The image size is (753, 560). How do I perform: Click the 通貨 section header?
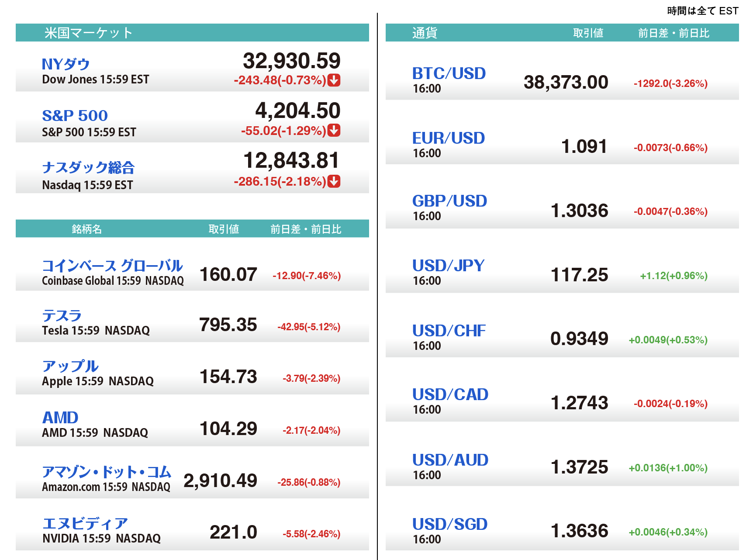(x=425, y=33)
